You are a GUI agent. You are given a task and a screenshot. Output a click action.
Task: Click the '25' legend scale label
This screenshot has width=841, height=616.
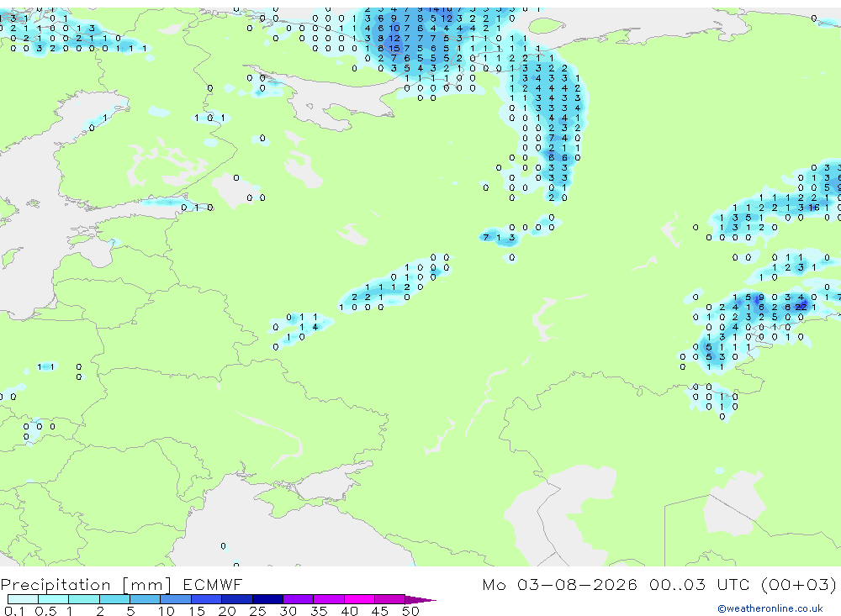tap(257, 611)
